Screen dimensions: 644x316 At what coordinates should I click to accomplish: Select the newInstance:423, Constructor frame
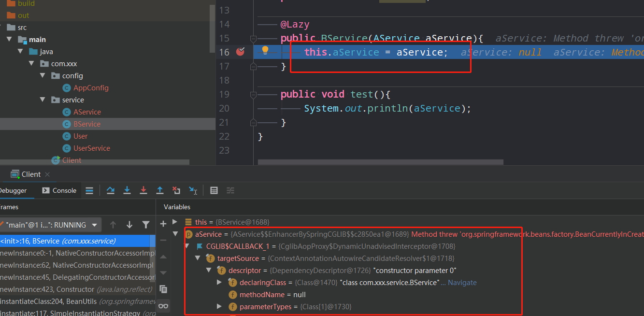tap(77, 289)
